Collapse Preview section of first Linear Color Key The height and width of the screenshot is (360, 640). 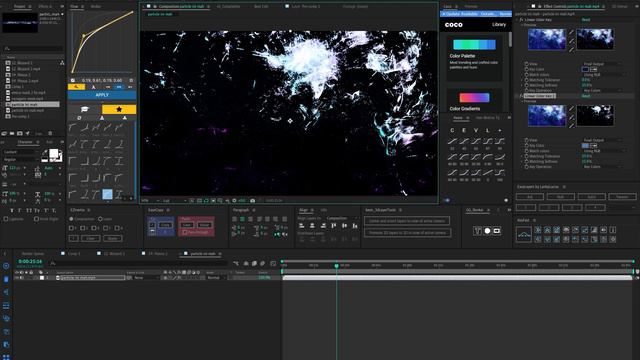(522, 25)
